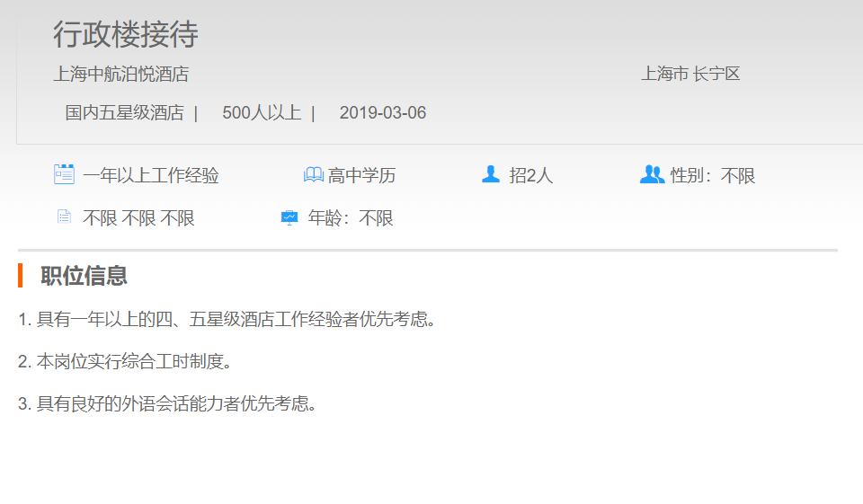Click the presentation board age icon
Image resolution: width=863 pixels, height=504 pixels.
coord(289,217)
